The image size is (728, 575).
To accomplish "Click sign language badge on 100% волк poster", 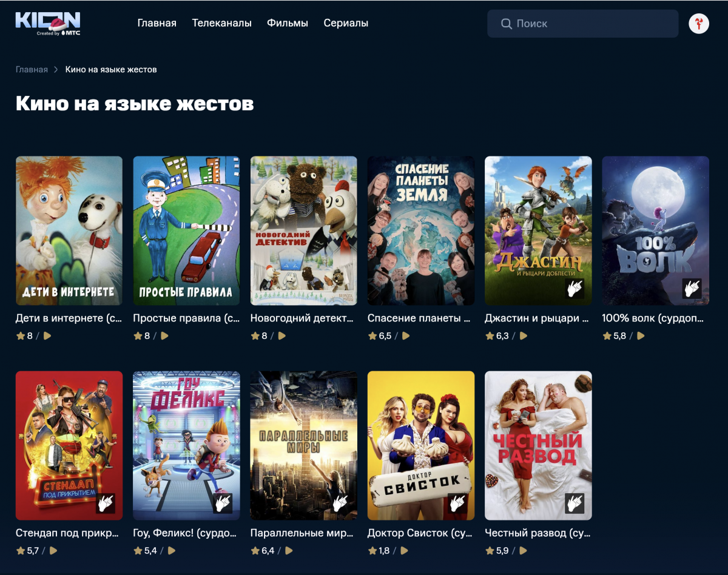I will (691, 288).
